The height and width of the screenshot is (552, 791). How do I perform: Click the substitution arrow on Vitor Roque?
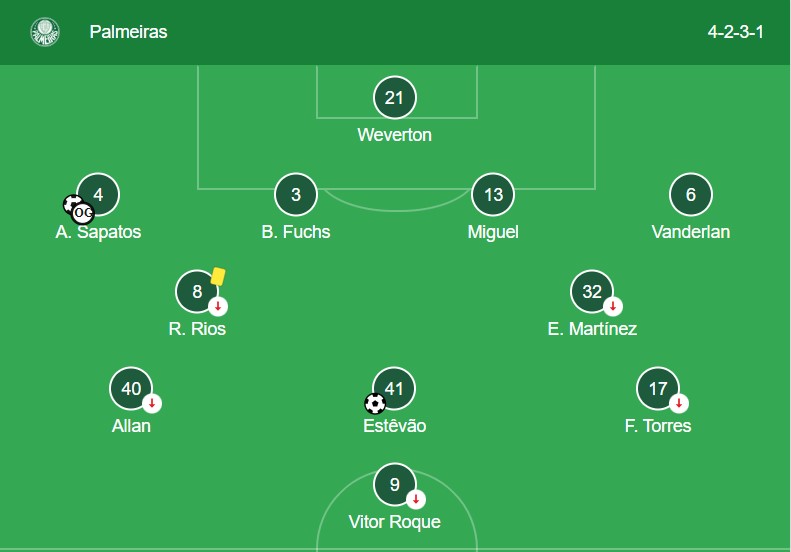coord(415,499)
